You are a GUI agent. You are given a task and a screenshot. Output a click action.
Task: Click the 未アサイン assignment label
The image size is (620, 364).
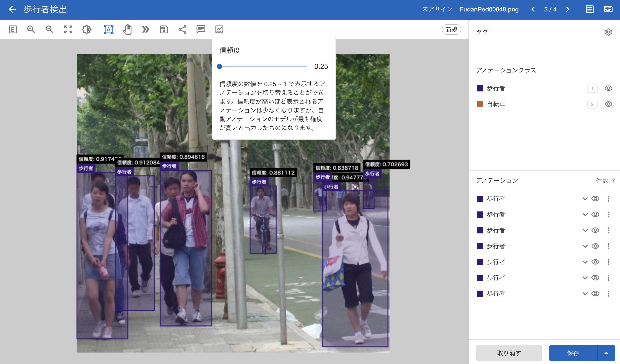click(x=437, y=9)
